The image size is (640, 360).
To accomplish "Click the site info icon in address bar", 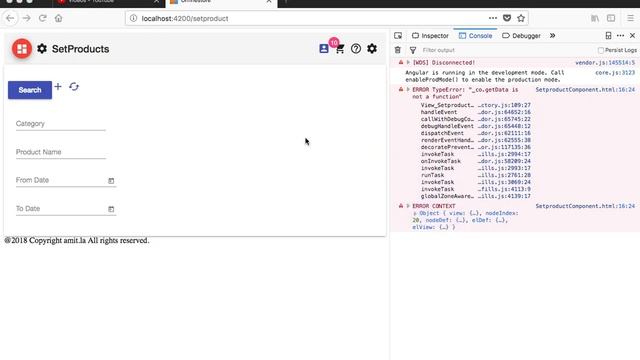I will pyautogui.click(x=133, y=18).
